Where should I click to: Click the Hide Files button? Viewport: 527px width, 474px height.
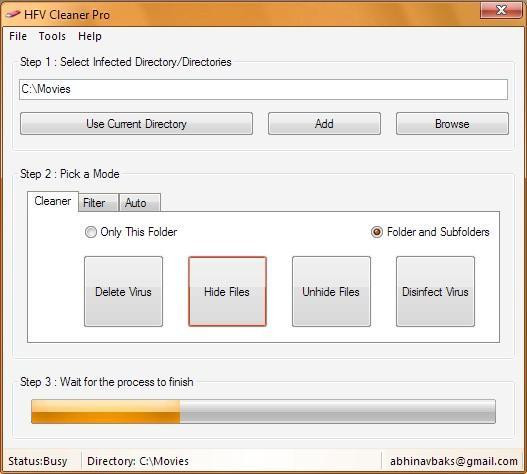(227, 291)
